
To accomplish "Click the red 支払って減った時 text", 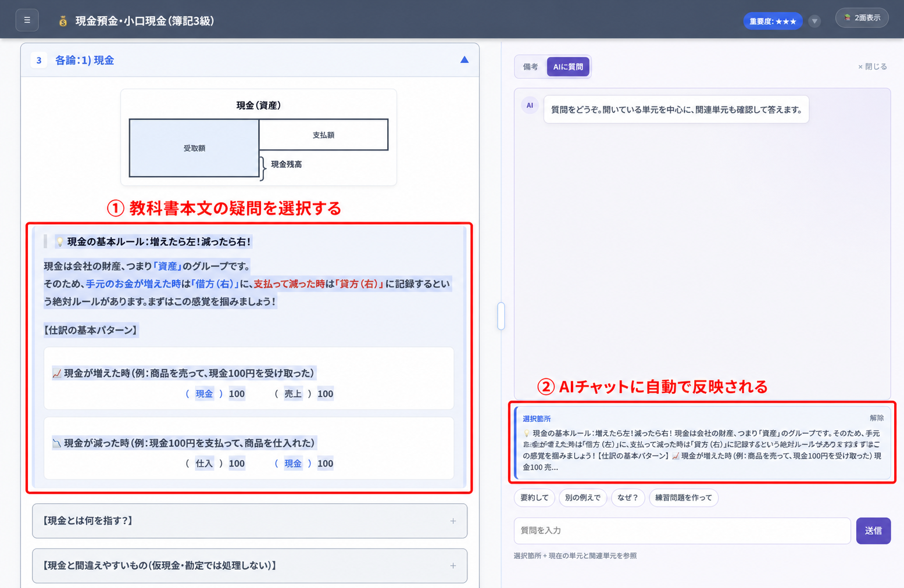I will point(289,284).
